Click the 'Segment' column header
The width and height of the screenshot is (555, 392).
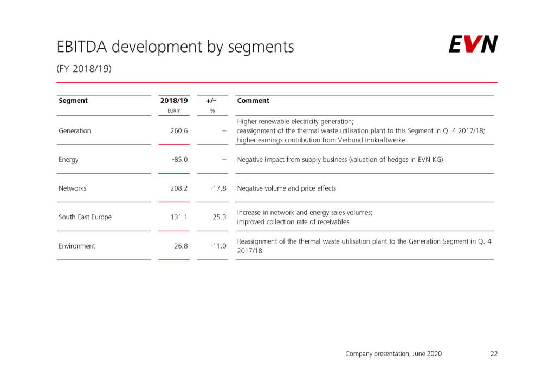[x=73, y=101]
